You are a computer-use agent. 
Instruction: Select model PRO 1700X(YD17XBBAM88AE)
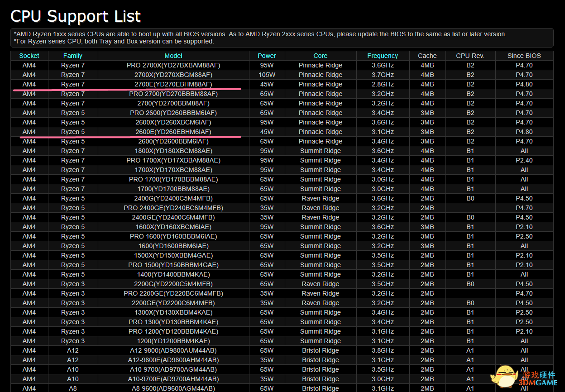(x=173, y=160)
